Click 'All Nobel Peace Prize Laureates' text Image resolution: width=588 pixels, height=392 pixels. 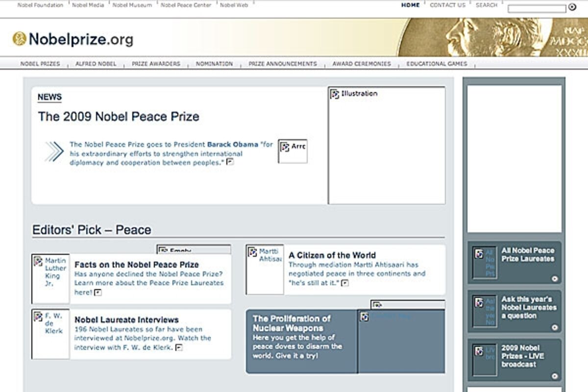(528, 254)
